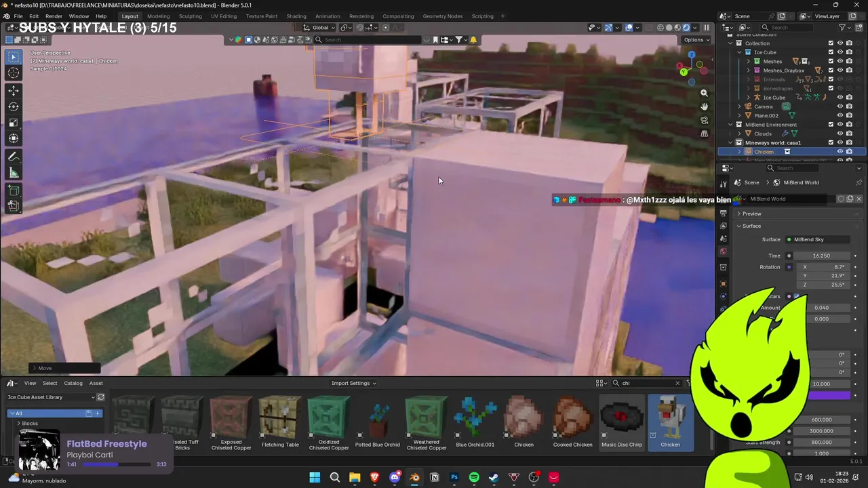Click the viewport zoom magnifier icon
Image resolution: width=868 pixels, height=488 pixels.
click(704, 94)
